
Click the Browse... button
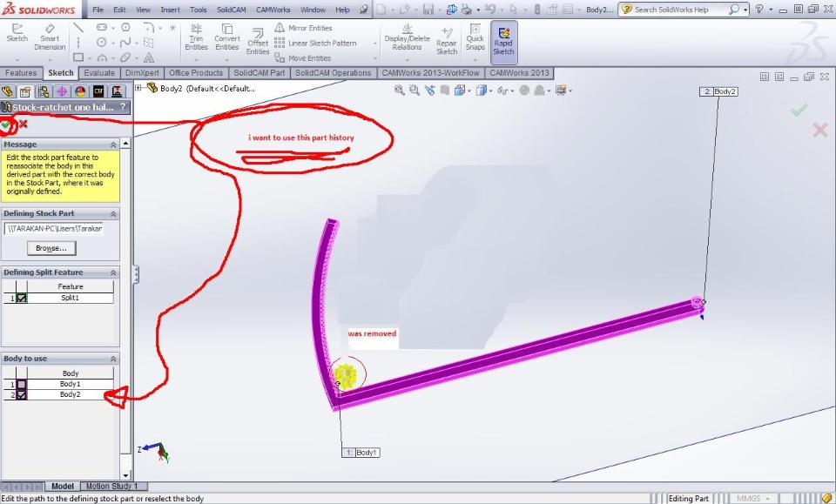point(51,248)
